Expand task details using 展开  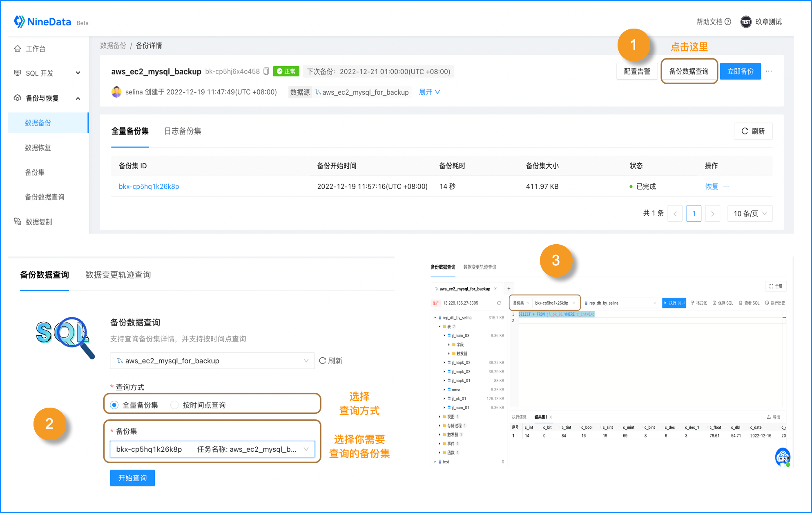point(429,92)
